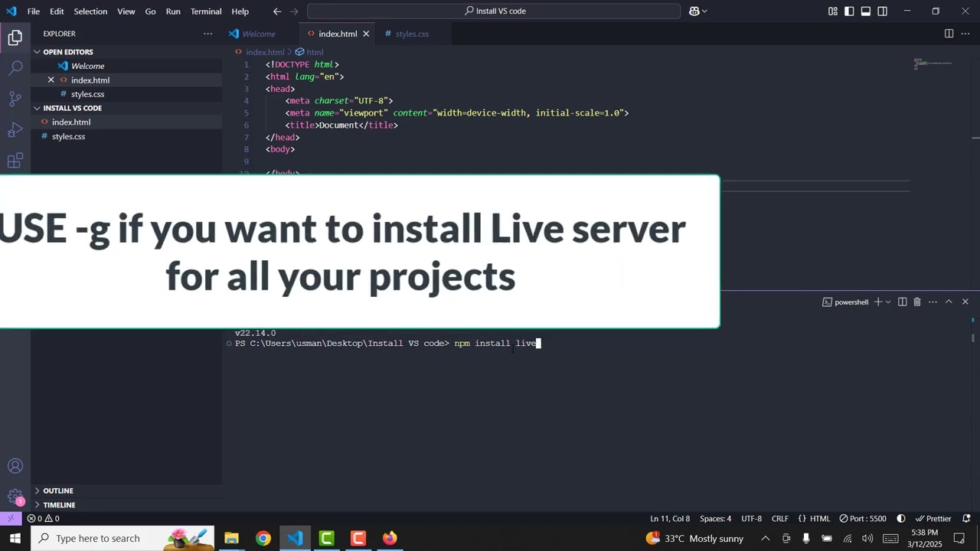Select index.html in Install VS Code folder
Image resolution: width=980 pixels, height=551 pixels.
click(x=126, y=122)
